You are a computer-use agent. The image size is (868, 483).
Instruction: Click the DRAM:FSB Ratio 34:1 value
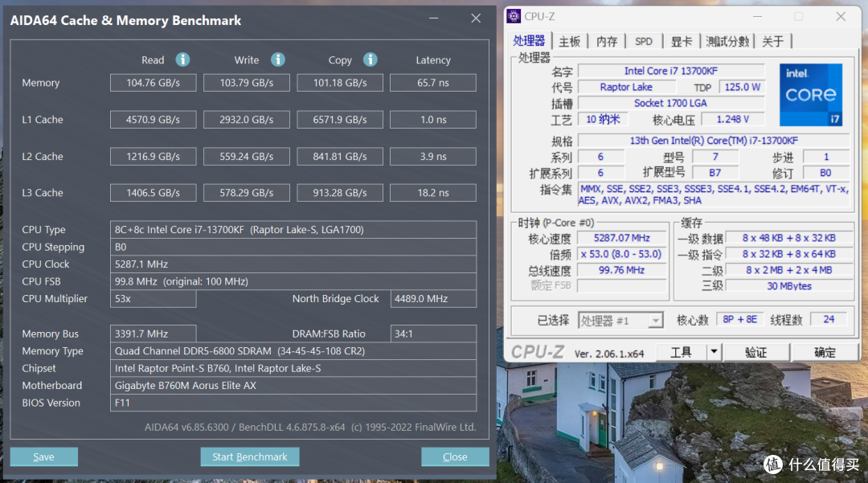433,334
